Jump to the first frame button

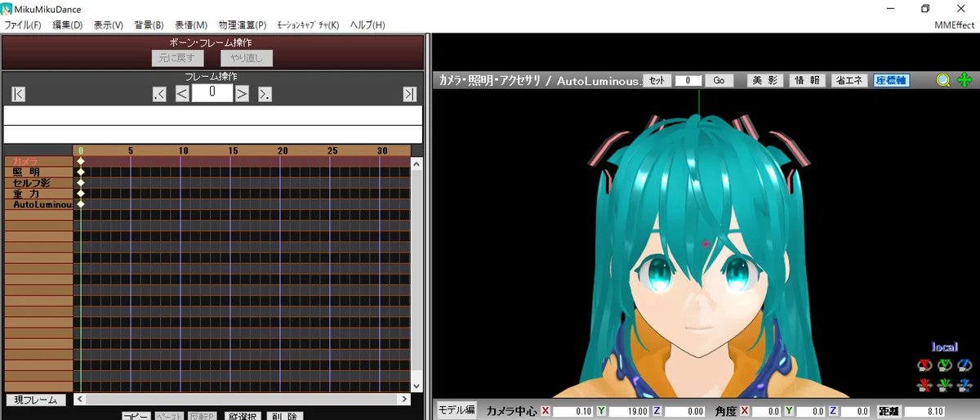point(18,94)
